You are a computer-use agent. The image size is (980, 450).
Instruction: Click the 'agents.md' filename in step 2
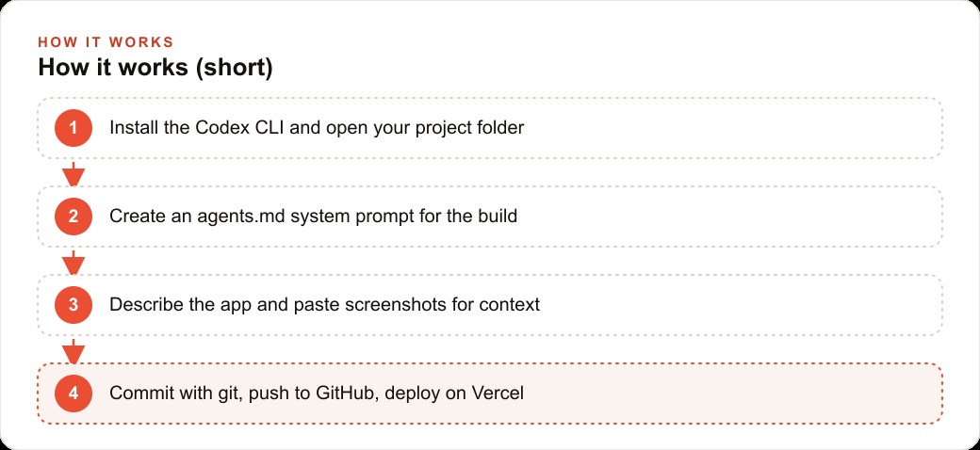click(243, 217)
